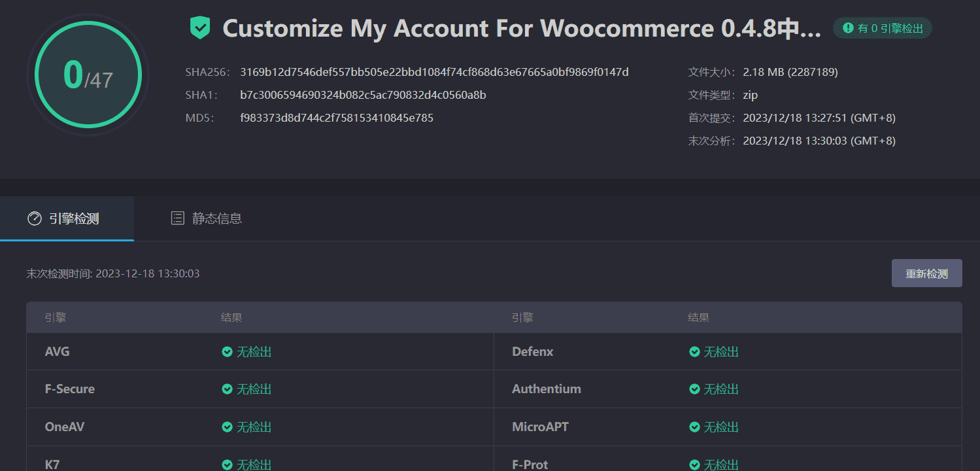Click the green check icon in OneAV row
This screenshot has height=471, width=980.
pos(227,427)
